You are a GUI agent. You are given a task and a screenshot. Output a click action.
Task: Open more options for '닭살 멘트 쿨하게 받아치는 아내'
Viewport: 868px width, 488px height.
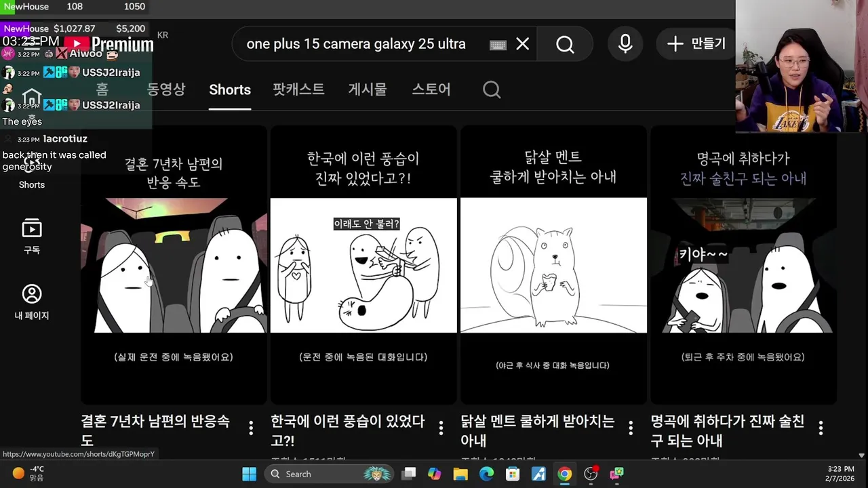tap(631, 428)
